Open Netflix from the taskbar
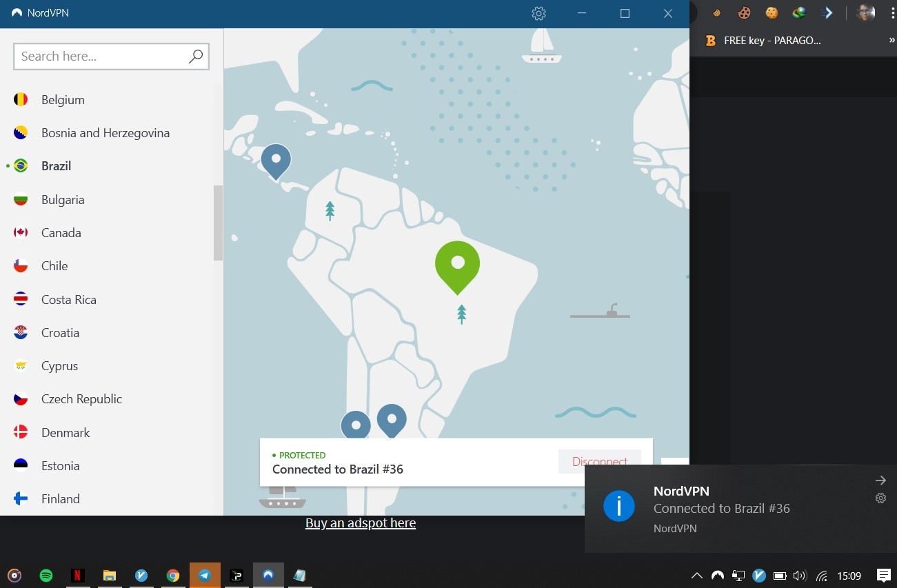897x588 pixels. pos(78,576)
